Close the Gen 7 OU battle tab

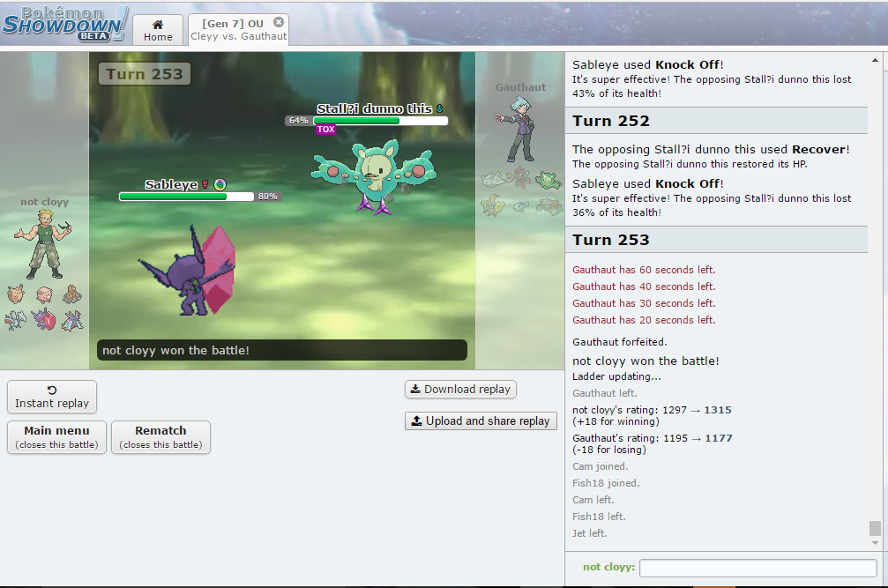(278, 22)
